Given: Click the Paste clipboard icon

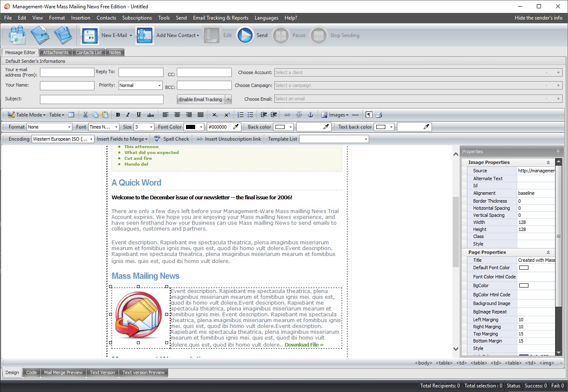Looking at the screenshot, I should click(105, 115).
